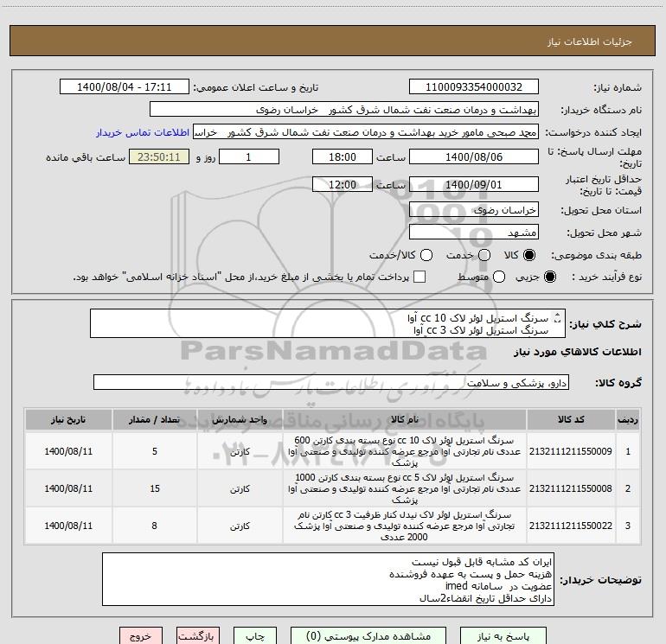Click quantity 5 in row 1

point(155,451)
